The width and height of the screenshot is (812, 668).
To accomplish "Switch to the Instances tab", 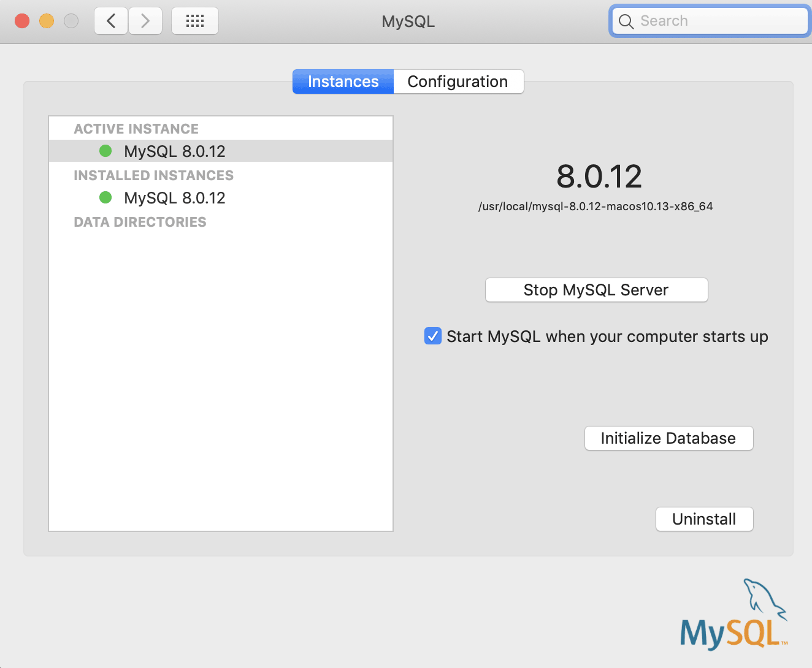I will click(343, 82).
